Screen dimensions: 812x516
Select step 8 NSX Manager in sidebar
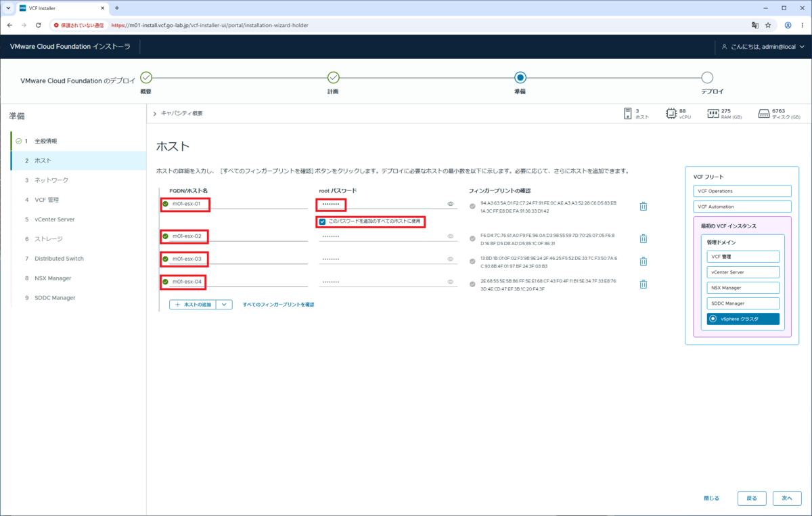point(78,278)
